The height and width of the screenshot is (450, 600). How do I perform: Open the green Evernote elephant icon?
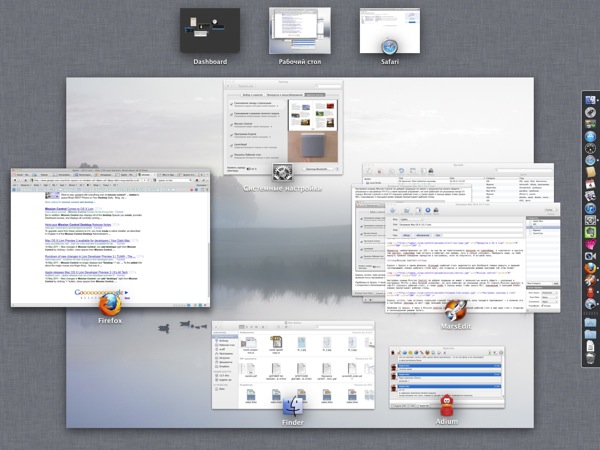(x=590, y=232)
